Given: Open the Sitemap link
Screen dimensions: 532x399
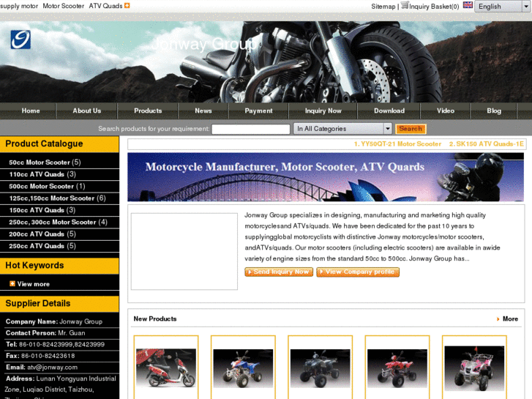Looking at the screenshot, I should click(383, 7).
